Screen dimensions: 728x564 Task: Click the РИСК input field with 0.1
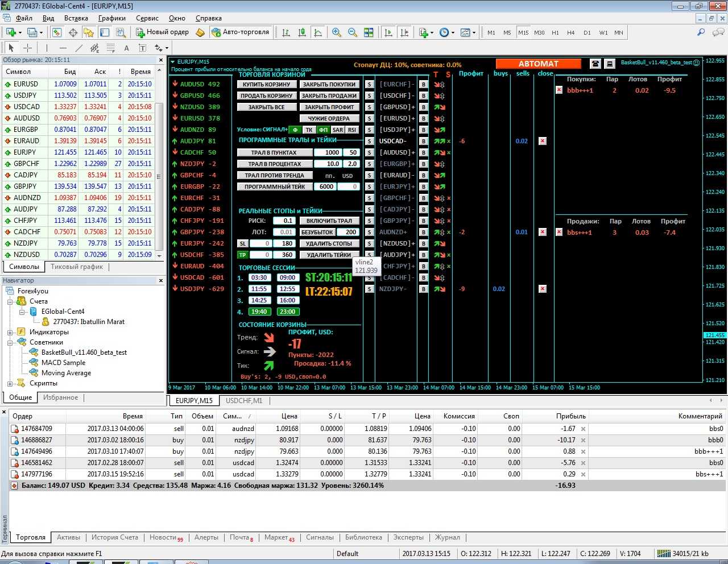[x=284, y=221]
